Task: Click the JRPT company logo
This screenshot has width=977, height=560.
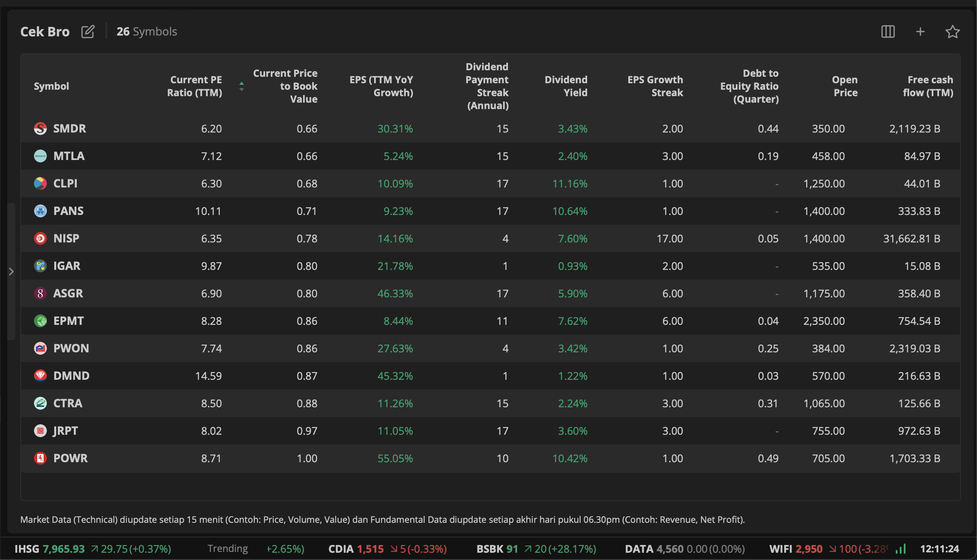Action: [x=40, y=431]
